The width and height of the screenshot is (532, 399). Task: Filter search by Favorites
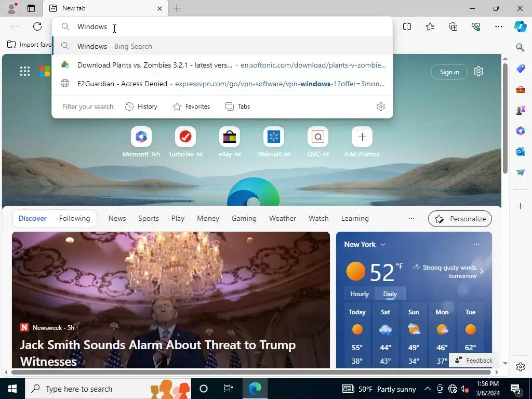pyautogui.click(x=191, y=107)
